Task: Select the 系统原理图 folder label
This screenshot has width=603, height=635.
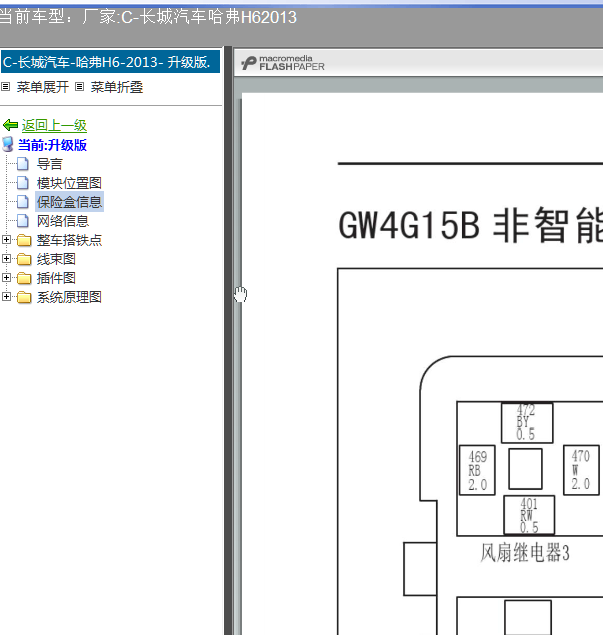Action: coord(69,297)
